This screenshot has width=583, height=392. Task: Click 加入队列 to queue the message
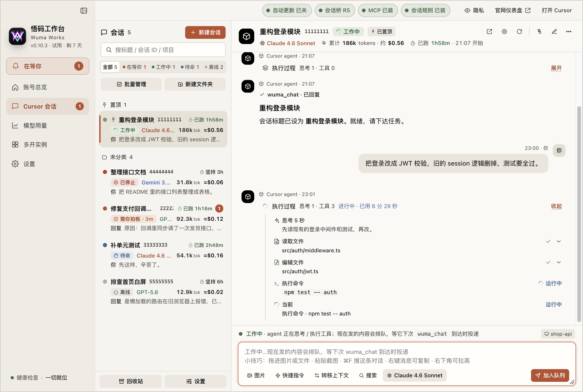click(x=550, y=376)
